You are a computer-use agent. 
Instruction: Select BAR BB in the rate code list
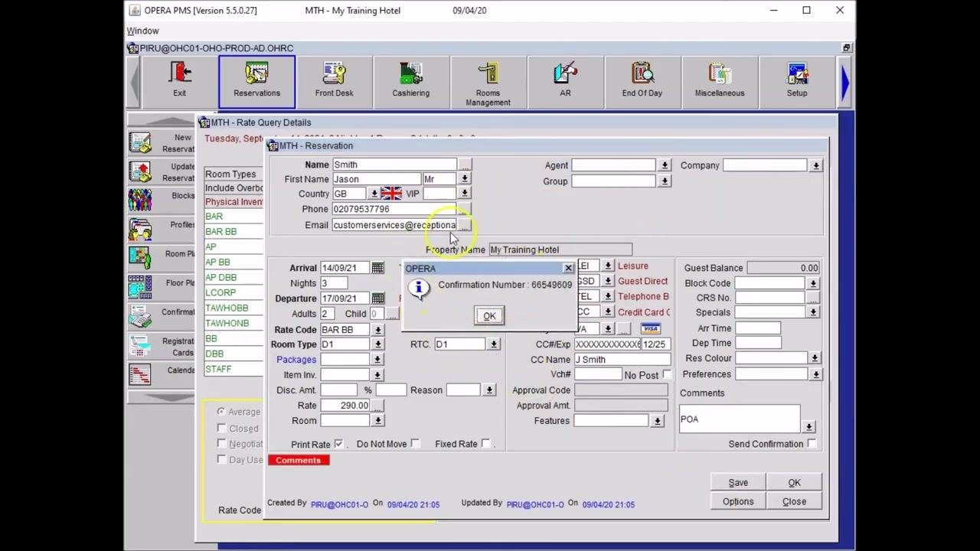[x=221, y=232]
